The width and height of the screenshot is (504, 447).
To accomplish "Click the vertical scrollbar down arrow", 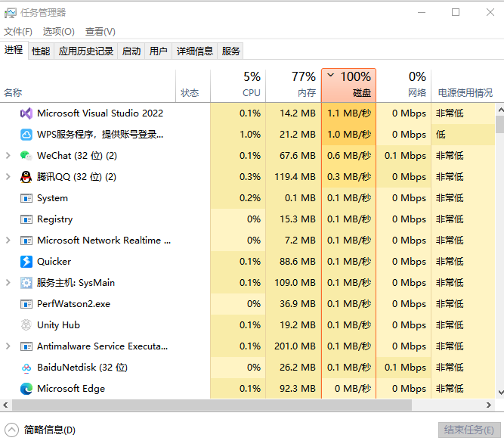I will coord(500,392).
